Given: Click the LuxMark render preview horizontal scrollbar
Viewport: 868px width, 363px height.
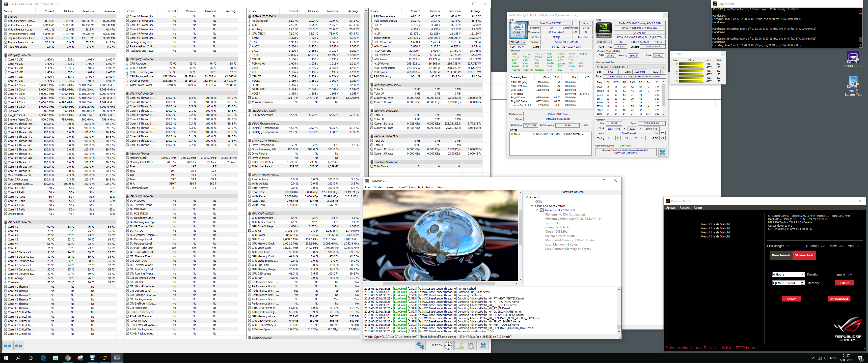Looking at the screenshot, I should click(x=440, y=284).
